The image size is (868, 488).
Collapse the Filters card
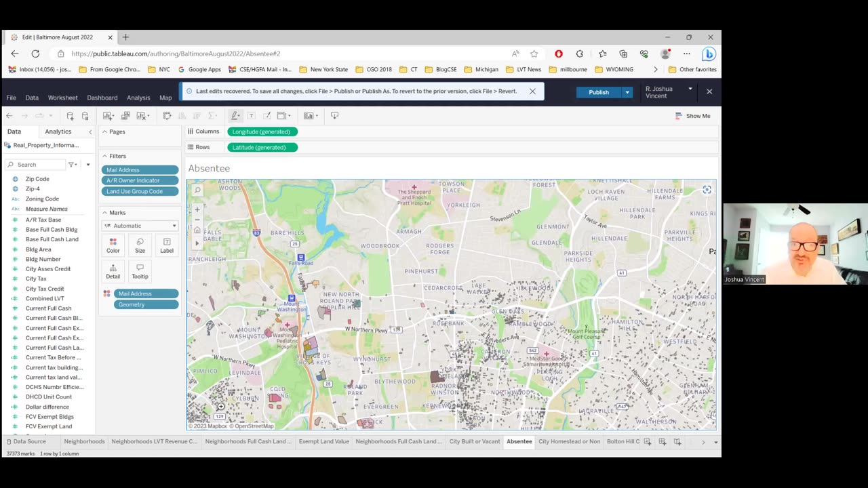[x=104, y=156]
